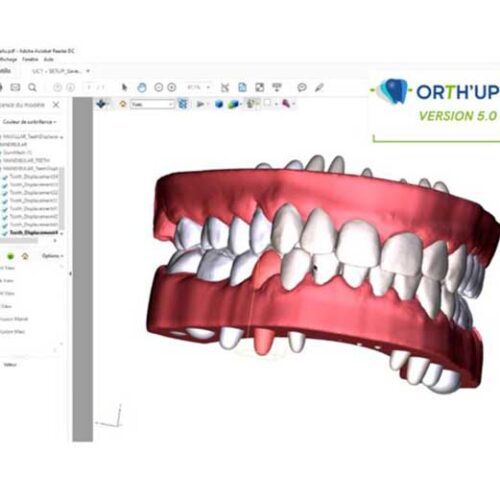The width and height of the screenshot is (500, 500).
Task: Open the comment bubble tool
Action: coord(302,87)
